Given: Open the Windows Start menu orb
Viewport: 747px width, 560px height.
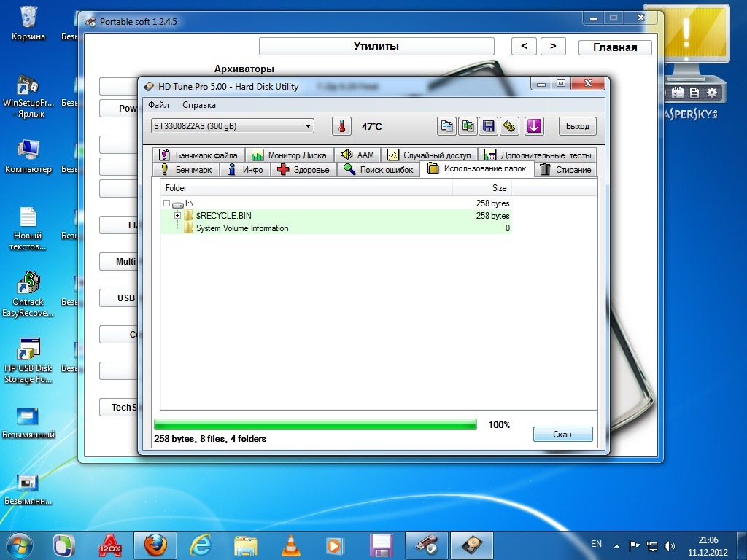Looking at the screenshot, I should 20,545.
